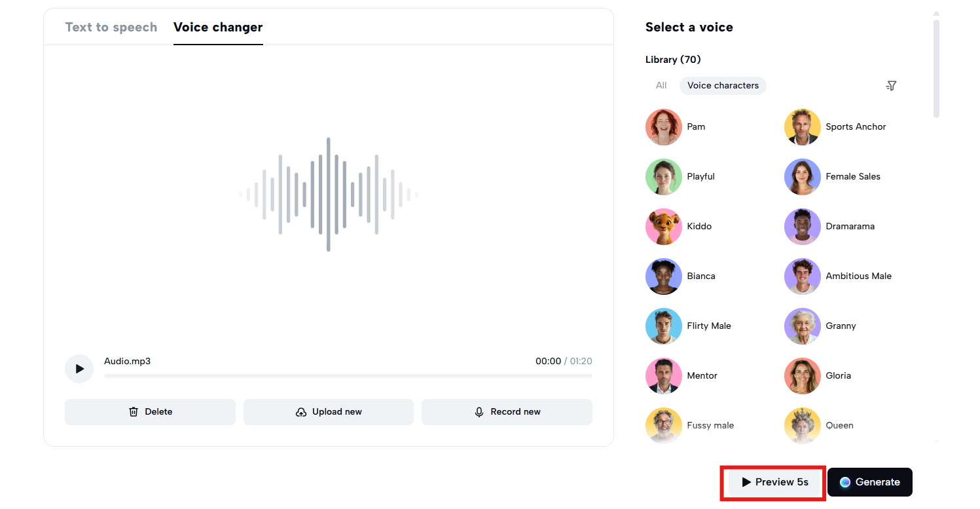Pick the Flirty Male voice avatar
This screenshot has height=509, width=980.
(x=663, y=326)
